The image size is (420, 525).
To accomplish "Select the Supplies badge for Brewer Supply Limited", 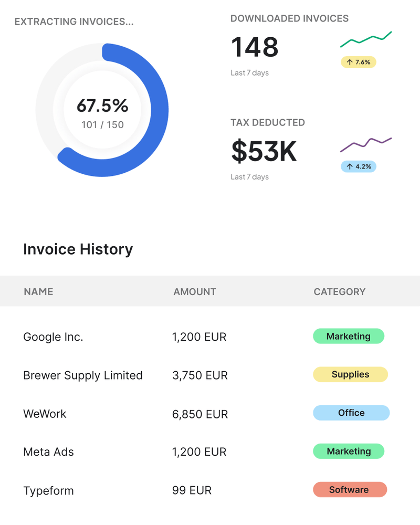I will [350, 374].
